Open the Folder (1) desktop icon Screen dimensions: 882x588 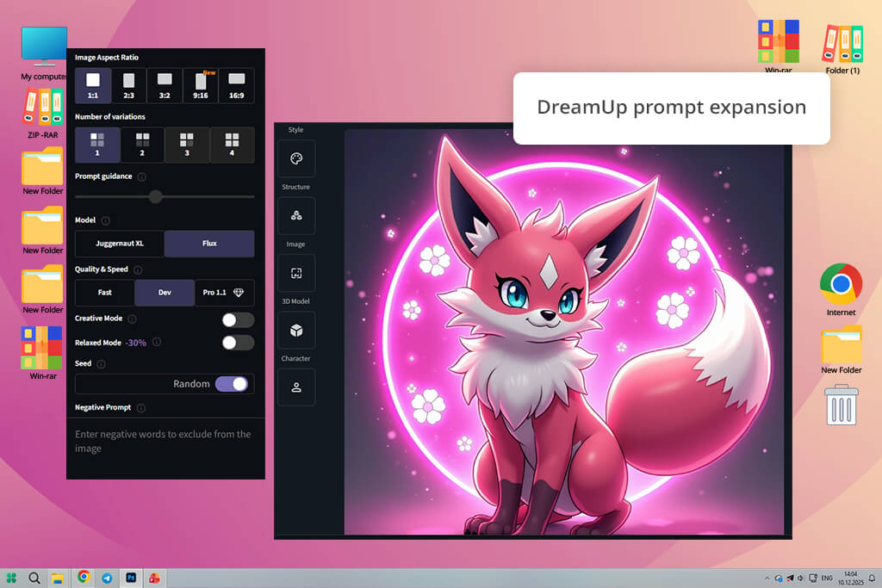tap(842, 48)
